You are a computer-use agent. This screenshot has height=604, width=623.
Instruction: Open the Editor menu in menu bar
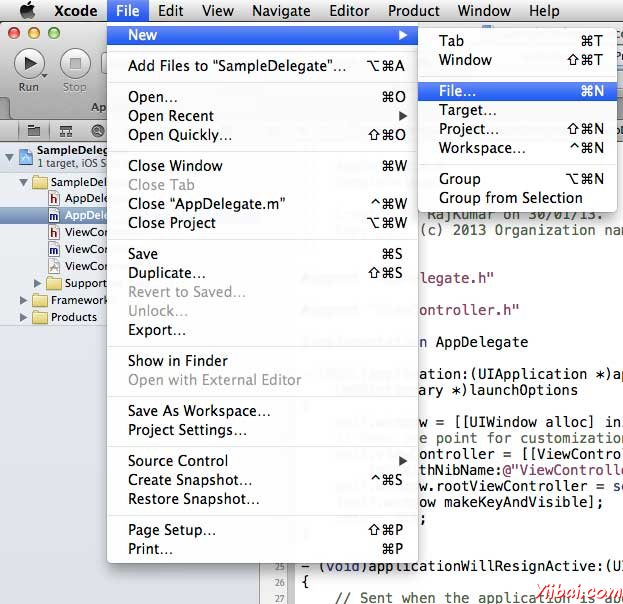point(350,11)
